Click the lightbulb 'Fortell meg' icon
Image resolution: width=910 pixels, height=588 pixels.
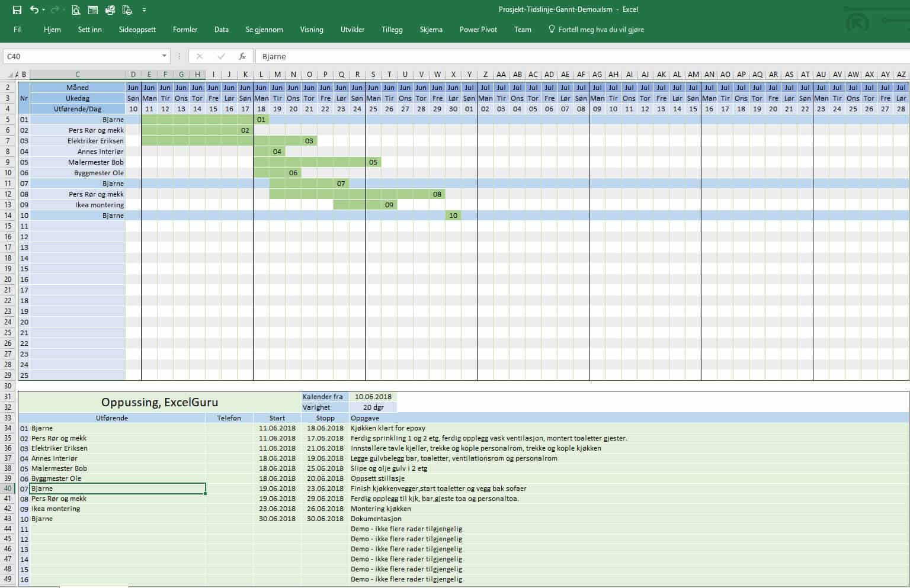[552, 29]
